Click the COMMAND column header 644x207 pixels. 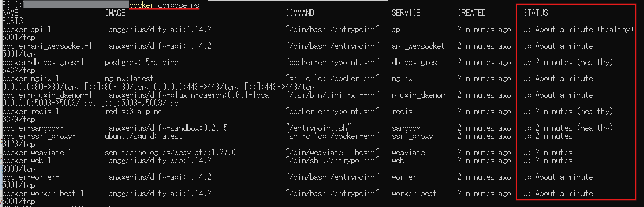click(x=299, y=13)
